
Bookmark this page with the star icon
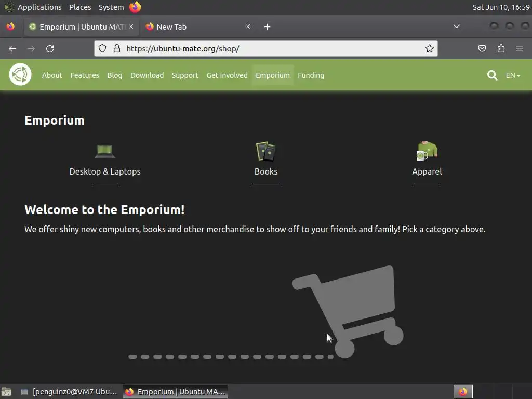tap(430, 48)
